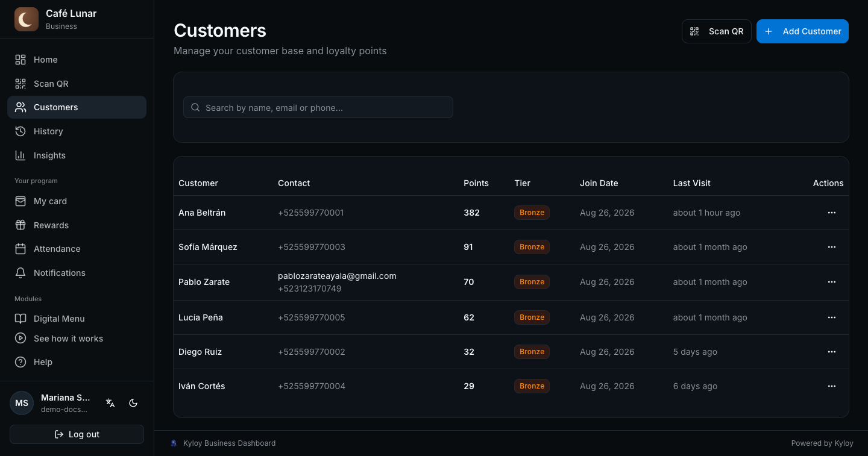Open Rewards gift section

pos(77,225)
